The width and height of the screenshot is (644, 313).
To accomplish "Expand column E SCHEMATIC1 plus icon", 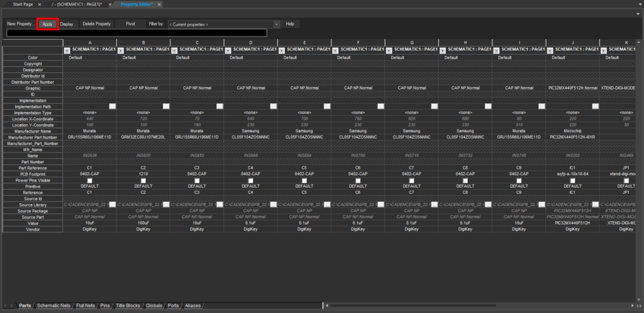I will click(281, 50).
